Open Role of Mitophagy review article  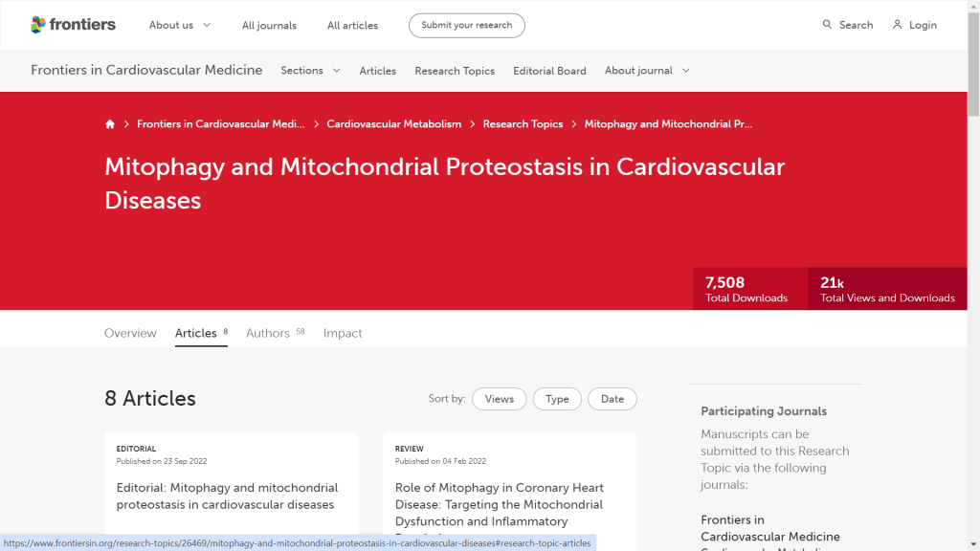(499, 504)
